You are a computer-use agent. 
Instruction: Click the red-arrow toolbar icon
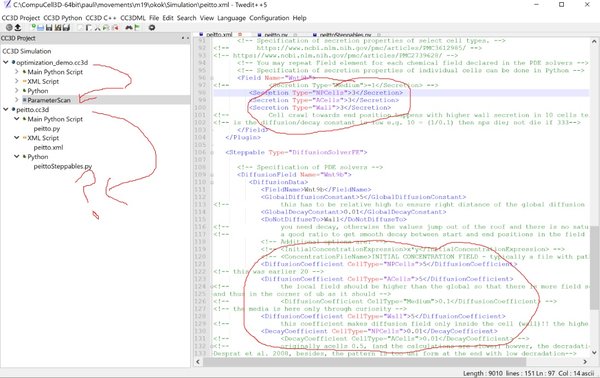(115, 28)
